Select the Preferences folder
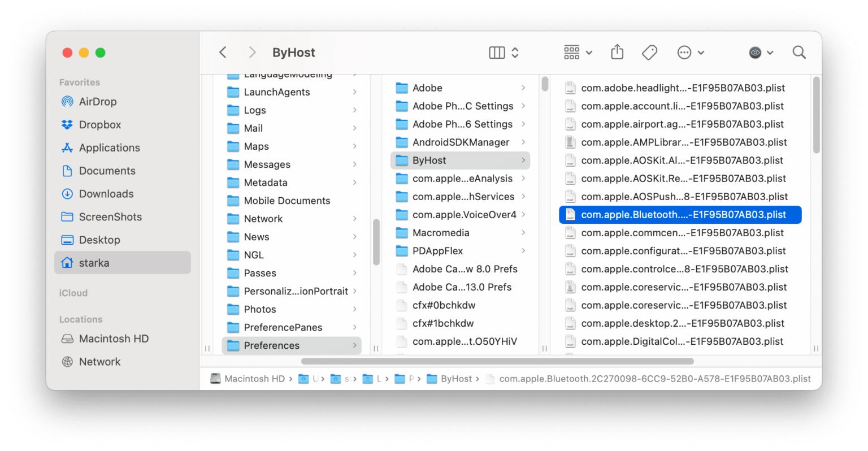 point(292,345)
